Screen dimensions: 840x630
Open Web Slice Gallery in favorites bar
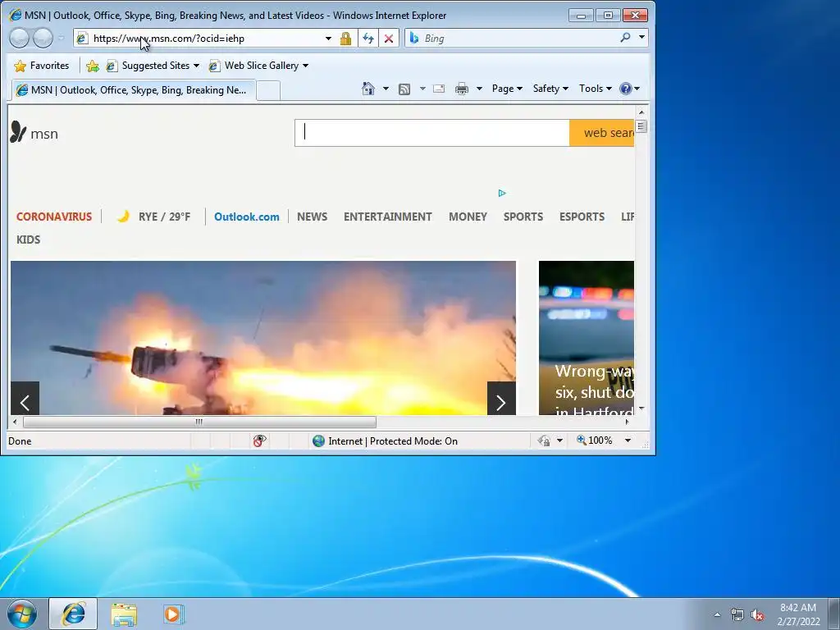[x=258, y=66]
